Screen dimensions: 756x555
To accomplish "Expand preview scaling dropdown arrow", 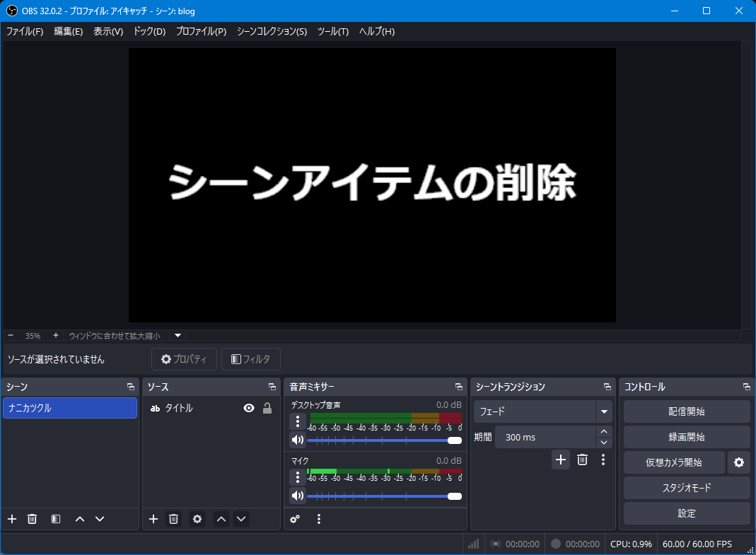I will [178, 335].
